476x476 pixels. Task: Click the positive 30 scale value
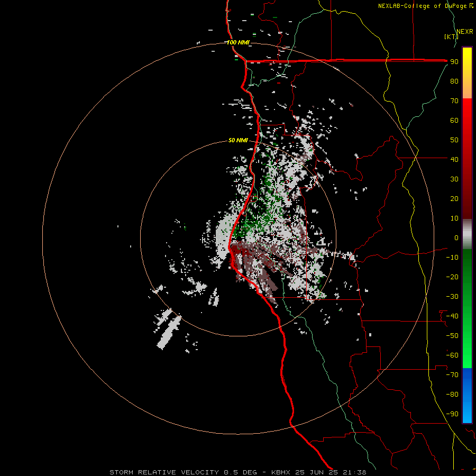454,179
